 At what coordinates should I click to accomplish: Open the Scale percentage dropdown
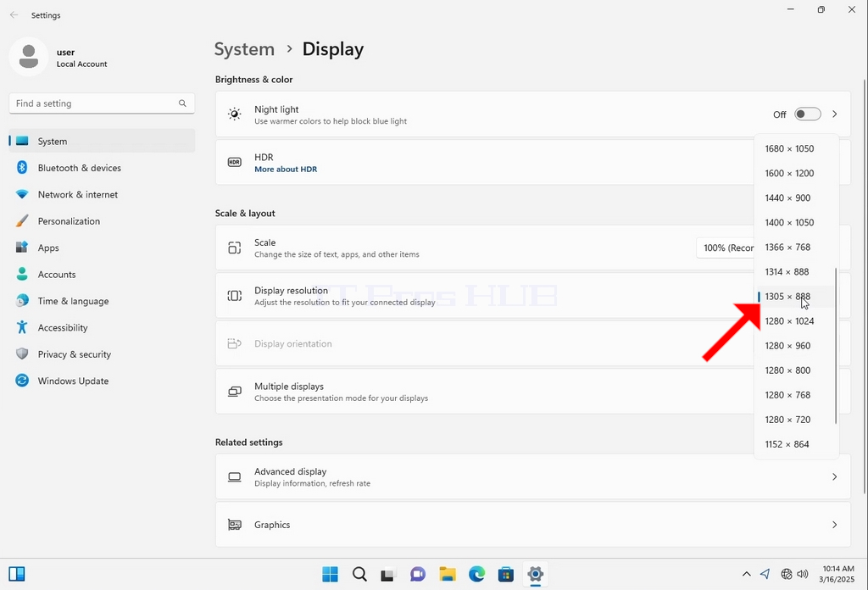point(726,248)
